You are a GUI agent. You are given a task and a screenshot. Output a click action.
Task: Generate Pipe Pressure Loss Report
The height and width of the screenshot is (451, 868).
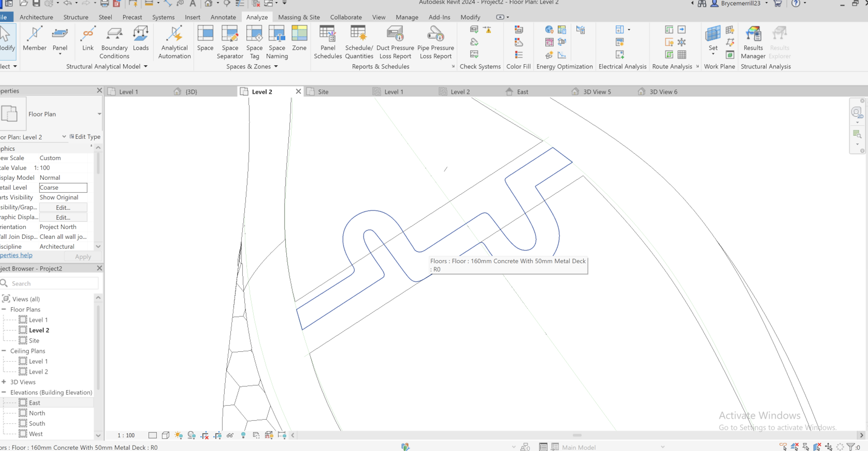pos(435,43)
